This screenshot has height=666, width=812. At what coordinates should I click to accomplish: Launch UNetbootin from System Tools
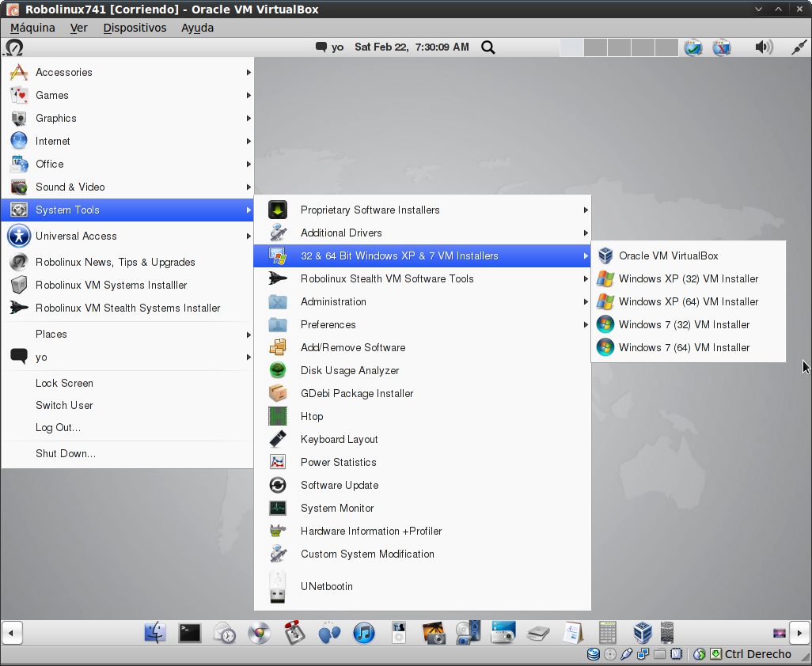[326, 586]
